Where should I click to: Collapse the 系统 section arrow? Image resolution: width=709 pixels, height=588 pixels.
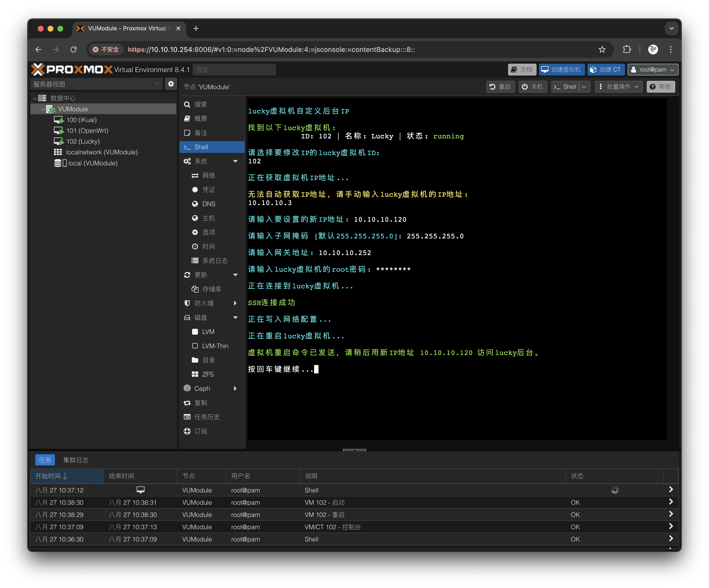click(x=235, y=161)
